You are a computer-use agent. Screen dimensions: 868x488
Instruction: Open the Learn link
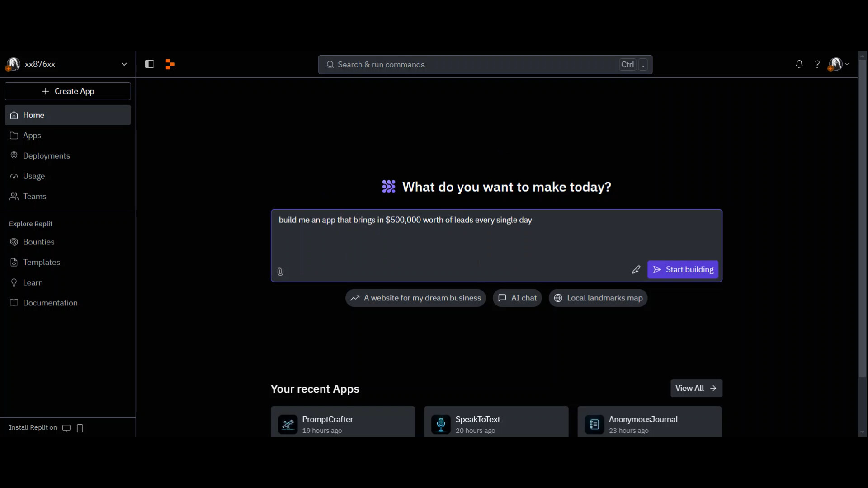coord(68,283)
